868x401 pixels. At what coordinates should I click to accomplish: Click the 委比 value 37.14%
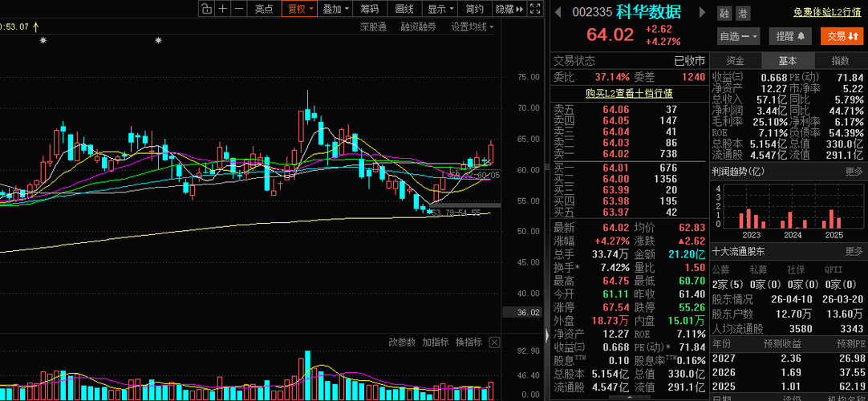[612, 76]
